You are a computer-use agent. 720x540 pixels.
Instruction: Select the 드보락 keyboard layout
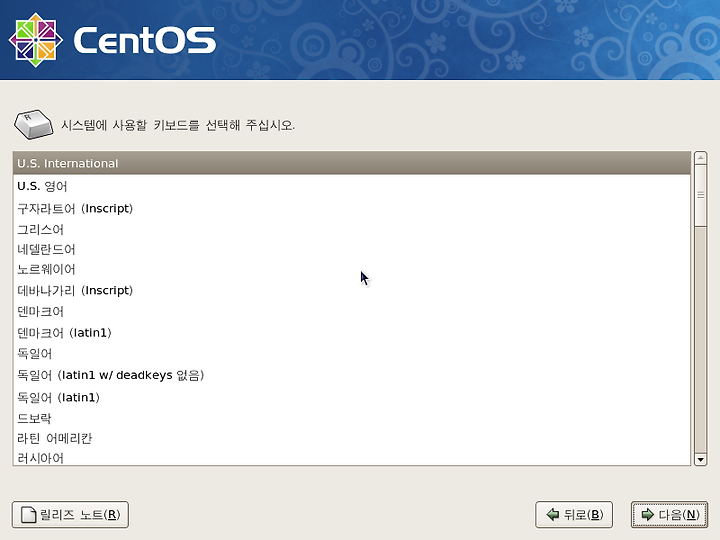point(352,418)
